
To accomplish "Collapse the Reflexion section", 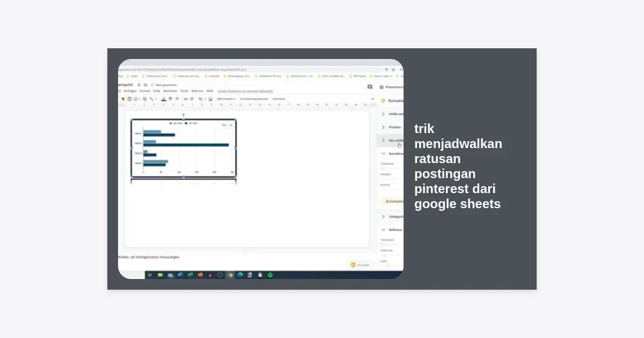I will [383, 230].
